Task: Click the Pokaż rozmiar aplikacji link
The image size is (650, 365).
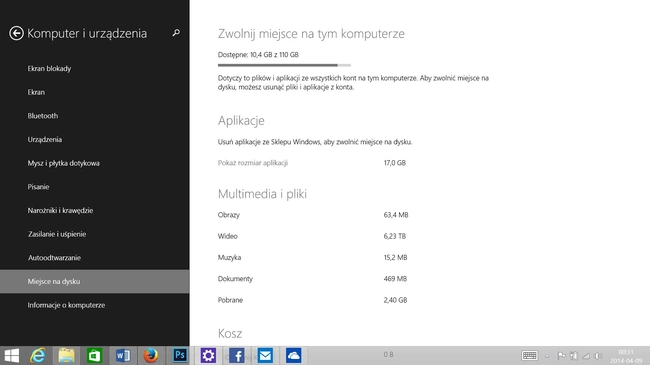Action: (x=253, y=163)
